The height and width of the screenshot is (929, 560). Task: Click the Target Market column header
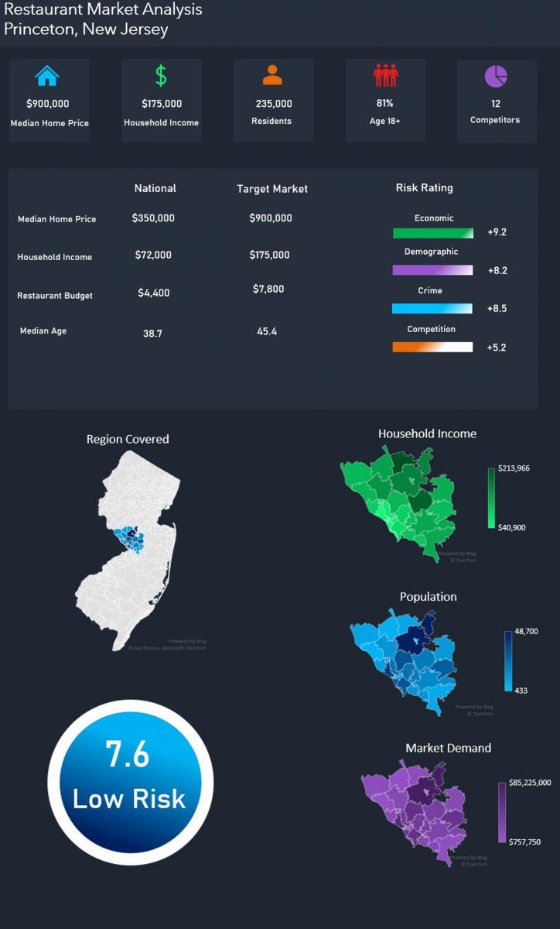272,189
